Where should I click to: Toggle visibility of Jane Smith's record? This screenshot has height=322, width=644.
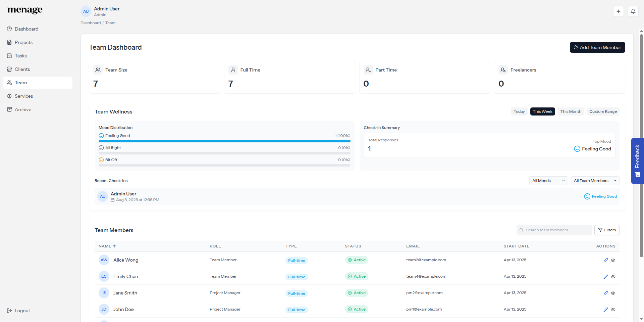tap(613, 293)
